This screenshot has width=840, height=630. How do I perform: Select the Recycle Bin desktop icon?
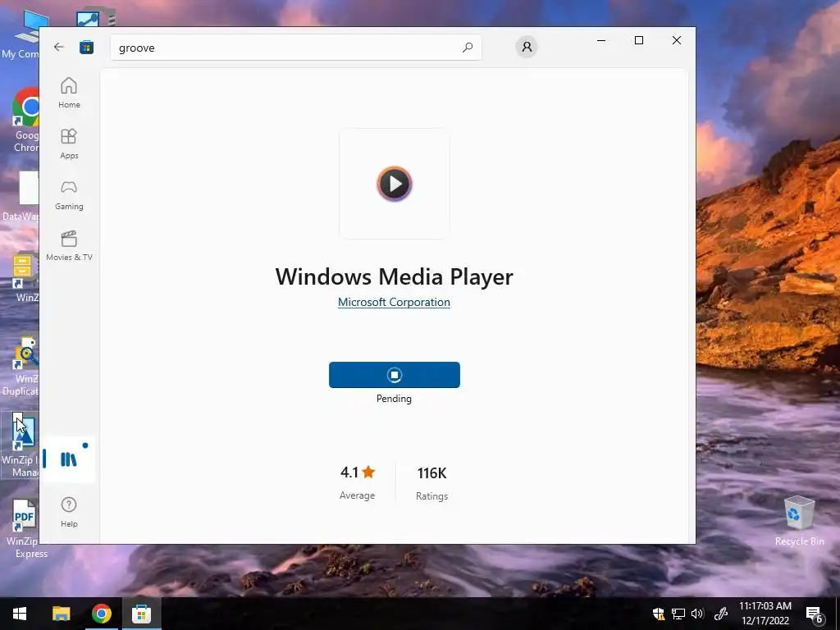coord(799,521)
